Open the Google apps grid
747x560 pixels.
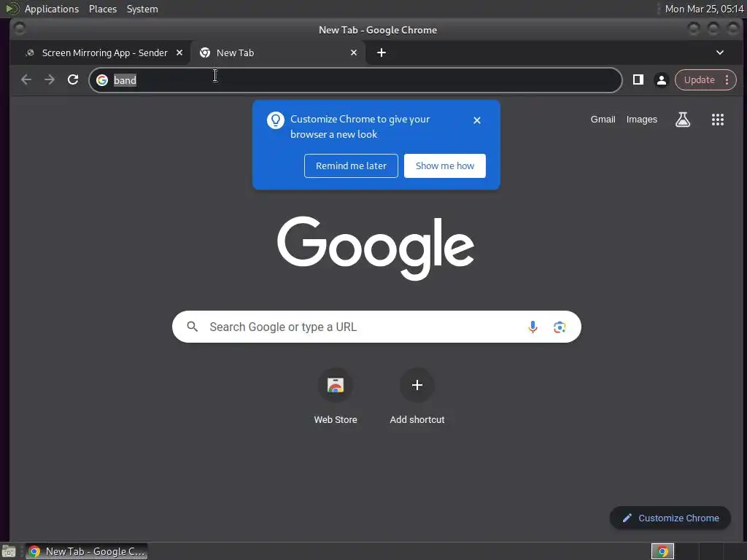coord(718,120)
